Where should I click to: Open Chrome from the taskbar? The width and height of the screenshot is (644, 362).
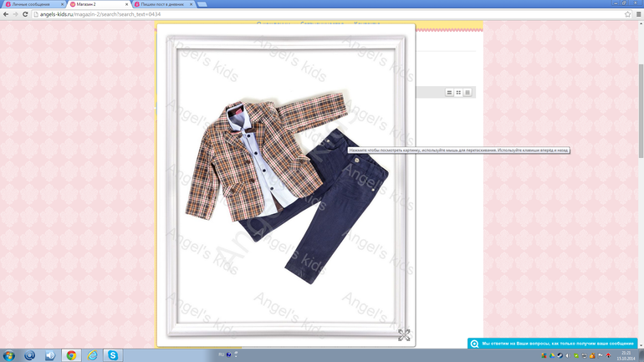click(x=71, y=355)
